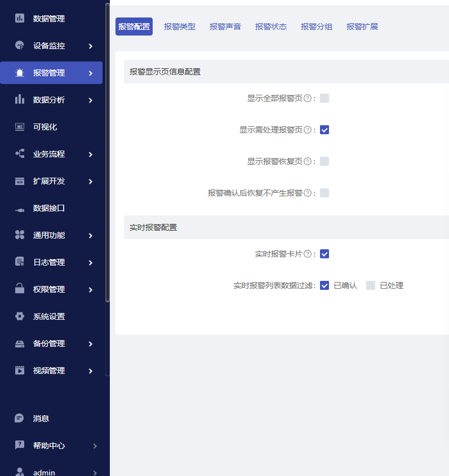Viewport: 449px width, 476px height.
Task: Click the 报警显示页信息配置 section header
Action: tap(286, 72)
